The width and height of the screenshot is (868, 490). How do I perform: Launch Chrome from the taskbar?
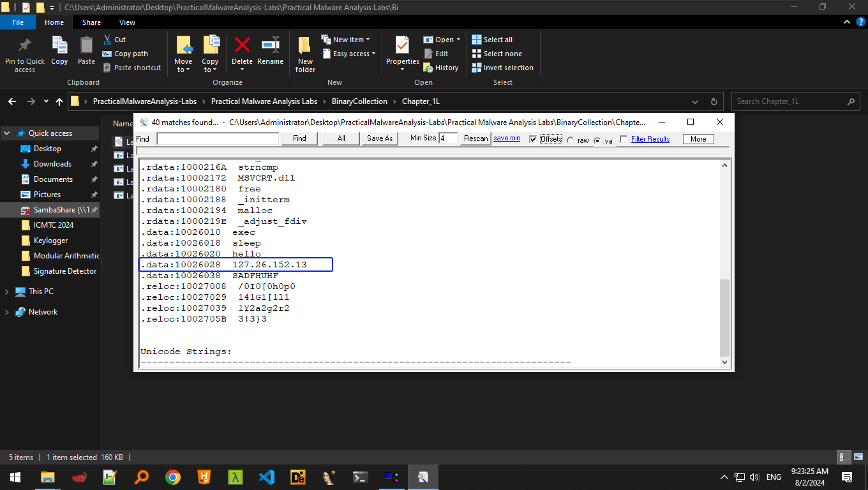(172, 477)
